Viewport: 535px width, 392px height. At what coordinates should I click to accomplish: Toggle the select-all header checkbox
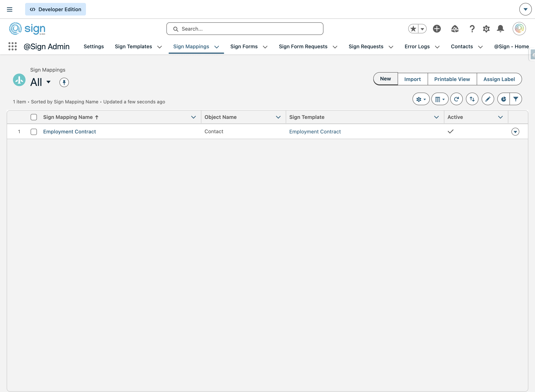point(34,117)
